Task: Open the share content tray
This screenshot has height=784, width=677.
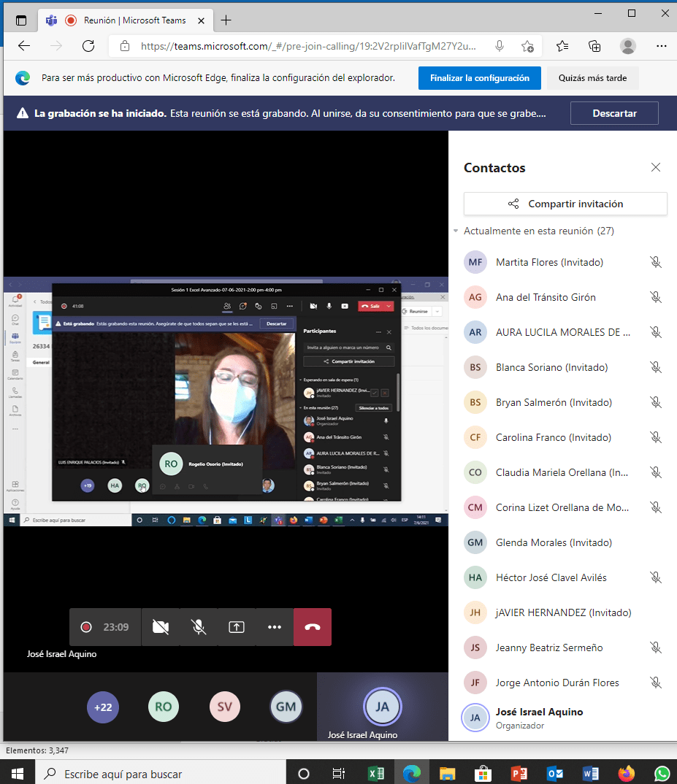Action: point(237,627)
